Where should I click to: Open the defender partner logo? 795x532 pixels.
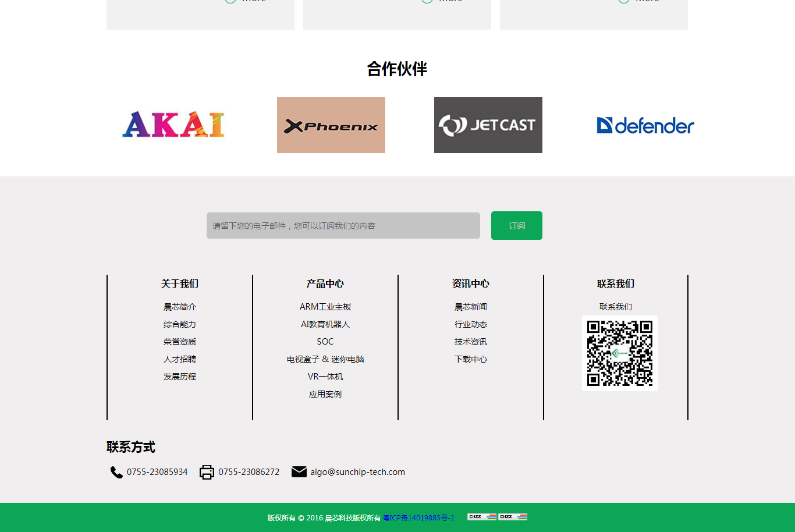click(645, 125)
